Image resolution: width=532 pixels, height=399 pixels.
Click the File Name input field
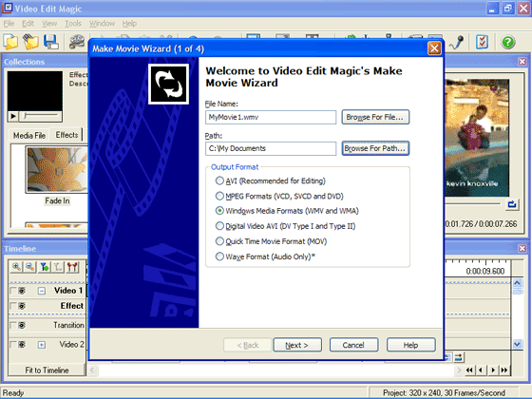[x=271, y=117]
